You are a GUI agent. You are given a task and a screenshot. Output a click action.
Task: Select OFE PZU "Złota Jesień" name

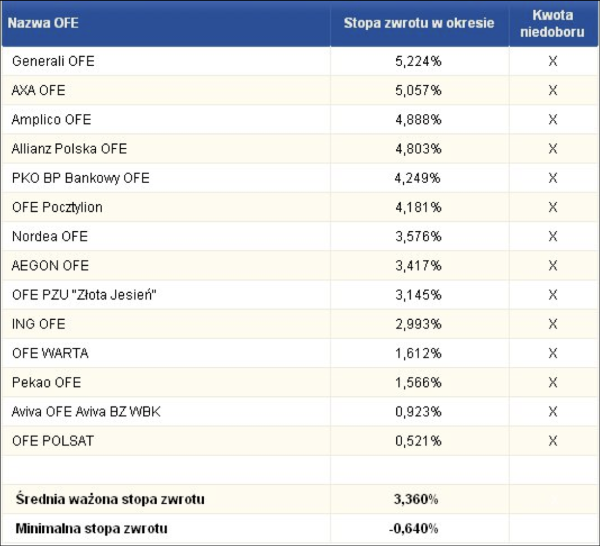tap(84, 295)
